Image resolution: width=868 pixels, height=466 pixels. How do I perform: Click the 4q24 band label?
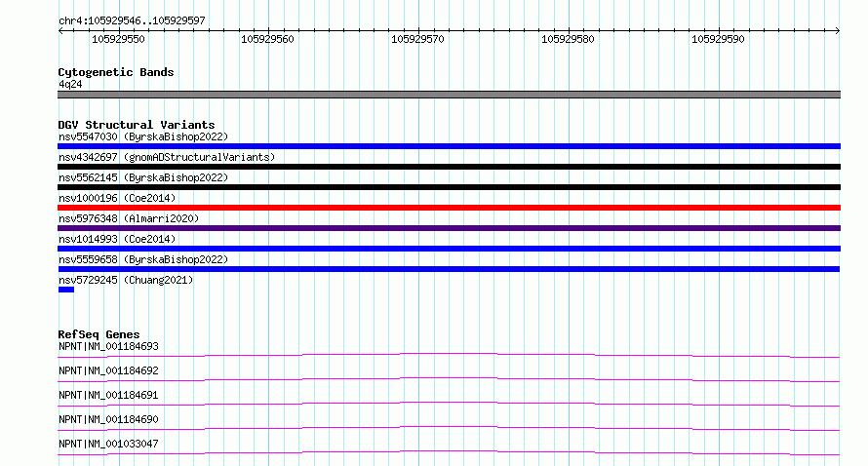point(70,84)
